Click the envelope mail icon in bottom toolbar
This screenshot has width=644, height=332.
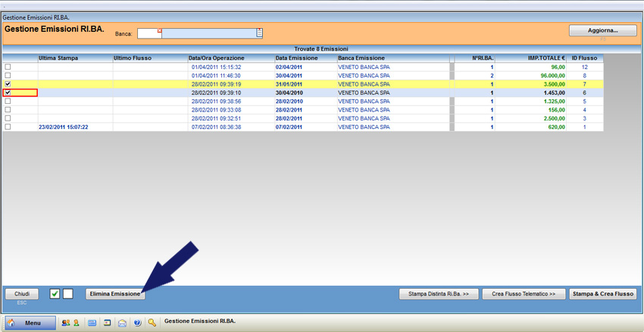[x=122, y=323]
